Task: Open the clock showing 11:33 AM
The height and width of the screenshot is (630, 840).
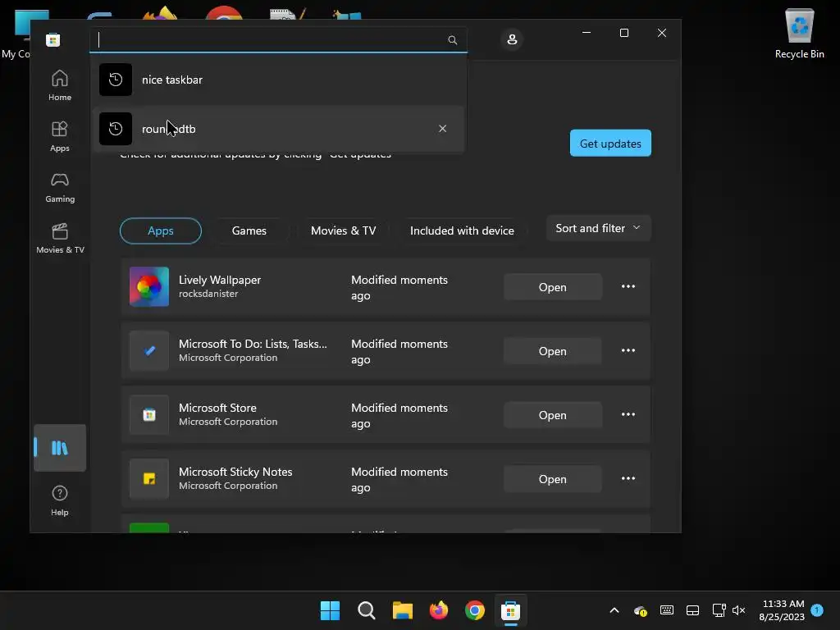Action: (x=782, y=610)
